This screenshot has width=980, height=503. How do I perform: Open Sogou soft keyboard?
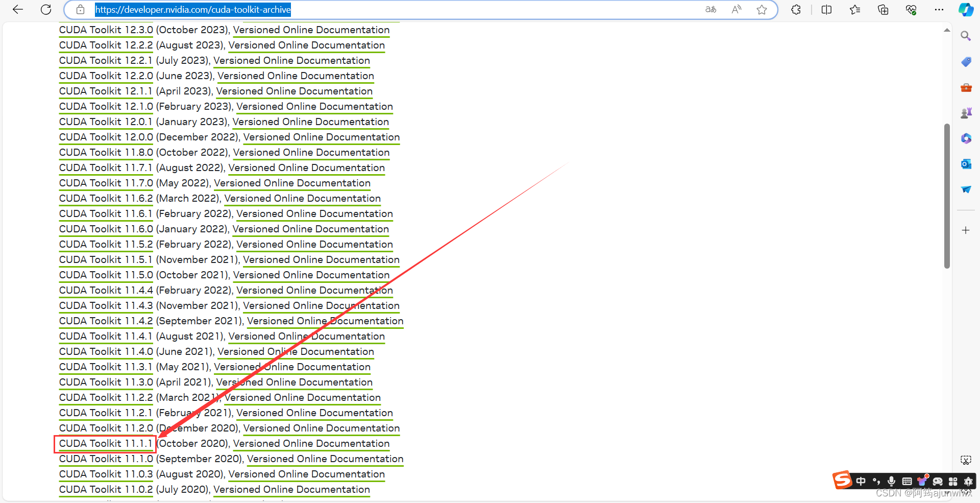pos(907,481)
